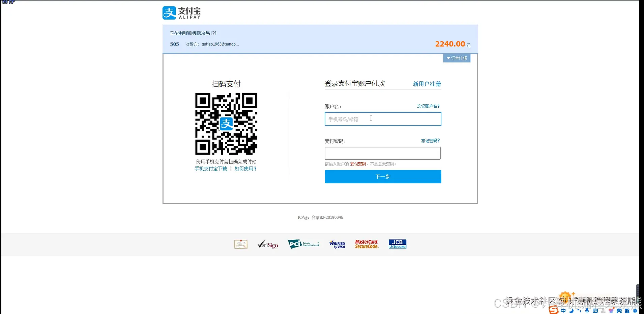
Task: Click the MasterCard SecureCode logo
Action: 367,244
